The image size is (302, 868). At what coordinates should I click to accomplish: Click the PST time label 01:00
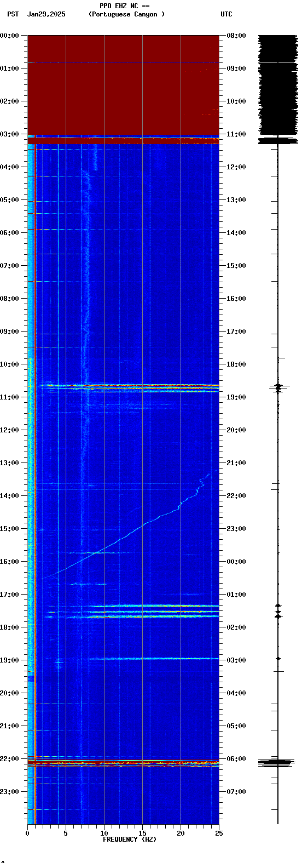[x=10, y=68]
